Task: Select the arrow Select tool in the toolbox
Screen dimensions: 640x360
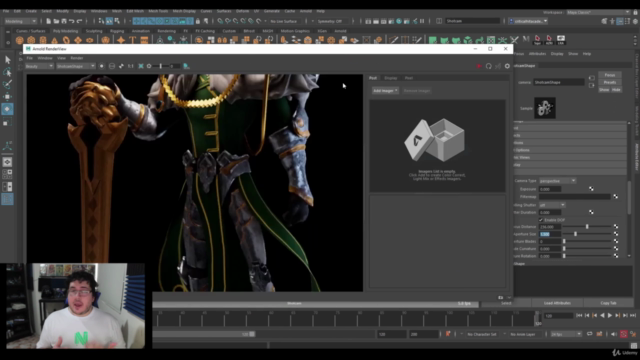Action: pos(7,60)
